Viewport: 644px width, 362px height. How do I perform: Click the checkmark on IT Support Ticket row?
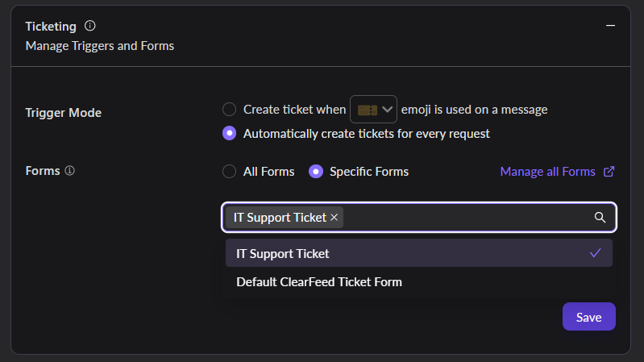click(x=596, y=253)
